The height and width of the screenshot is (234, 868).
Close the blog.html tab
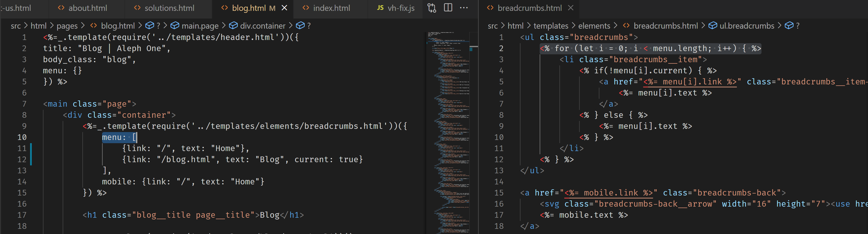284,8
